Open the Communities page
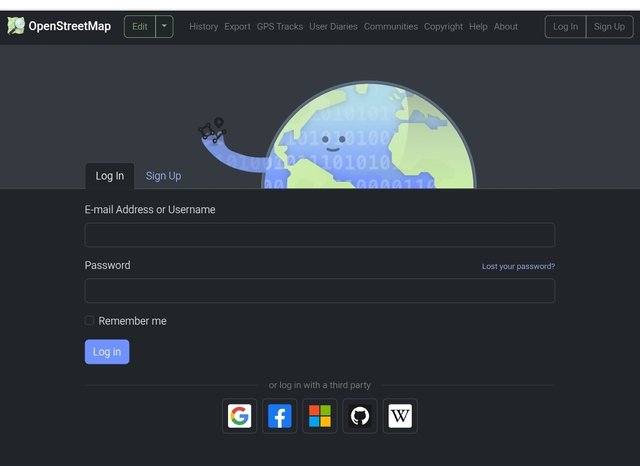The height and width of the screenshot is (466, 640). (391, 27)
